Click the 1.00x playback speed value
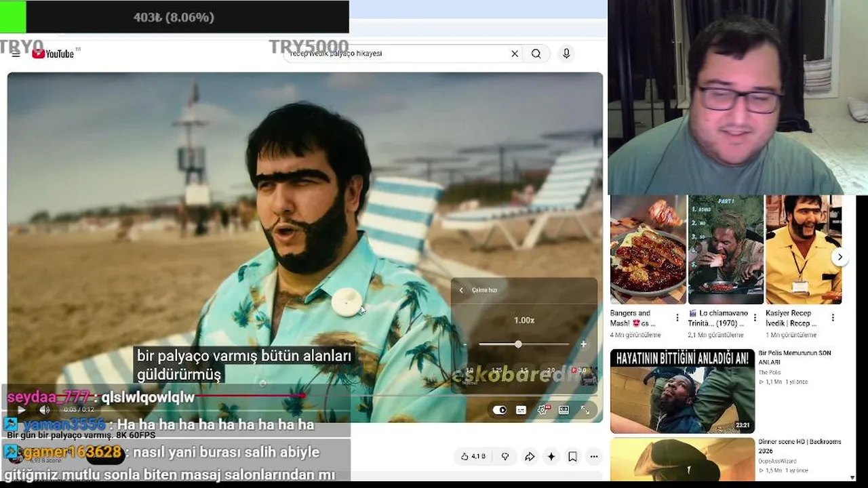 (524, 320)
